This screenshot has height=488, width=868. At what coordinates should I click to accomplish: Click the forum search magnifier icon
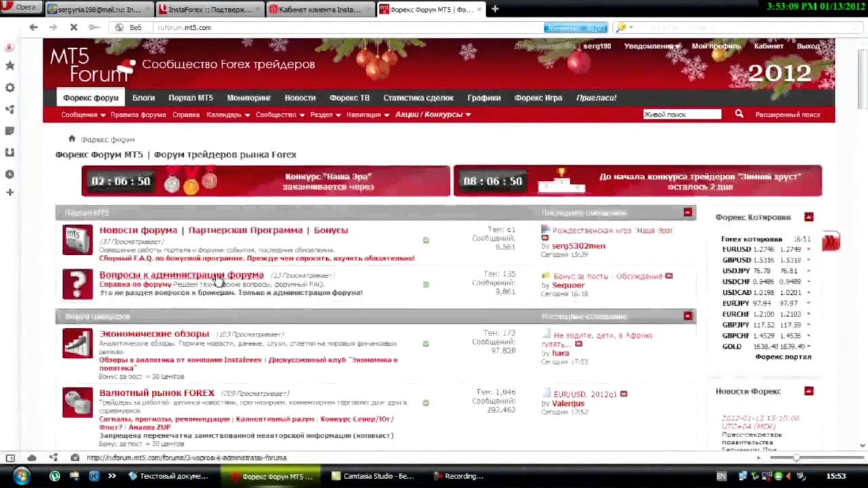[x=739, y=114]
